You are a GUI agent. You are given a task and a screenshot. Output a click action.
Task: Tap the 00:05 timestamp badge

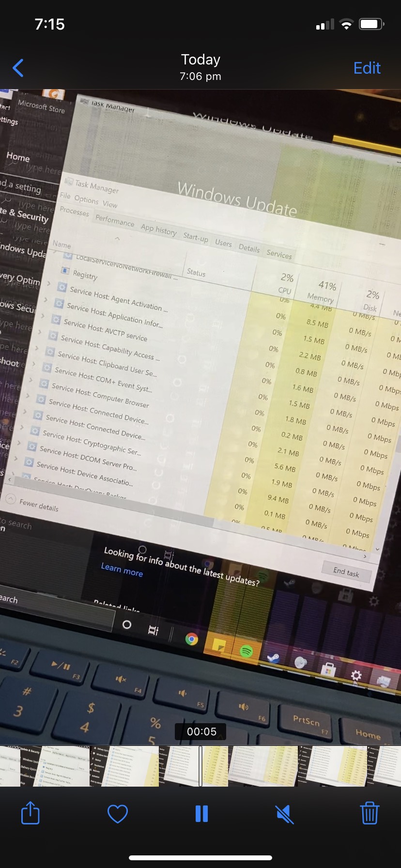click(201, 731)
